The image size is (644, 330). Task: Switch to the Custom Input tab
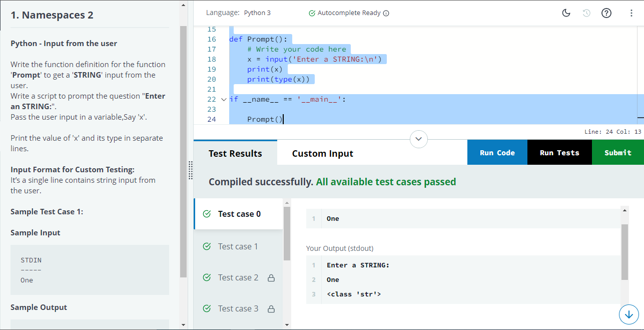323,153
